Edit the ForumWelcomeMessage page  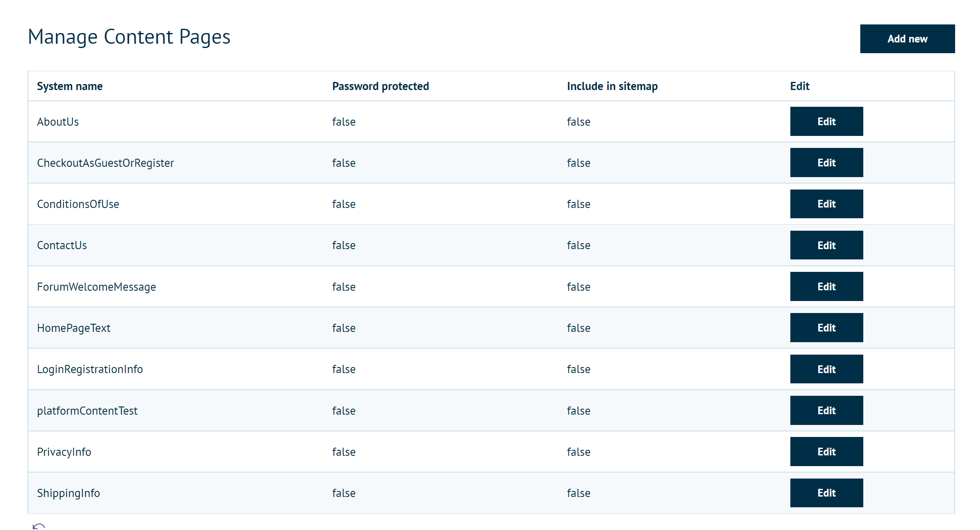coord(826,286)
